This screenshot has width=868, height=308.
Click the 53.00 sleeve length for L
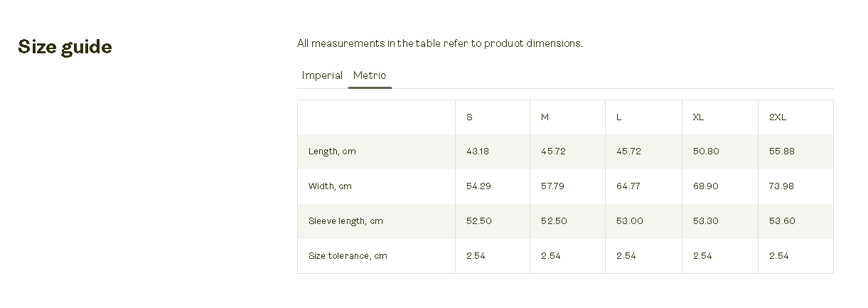pos(629,221)
